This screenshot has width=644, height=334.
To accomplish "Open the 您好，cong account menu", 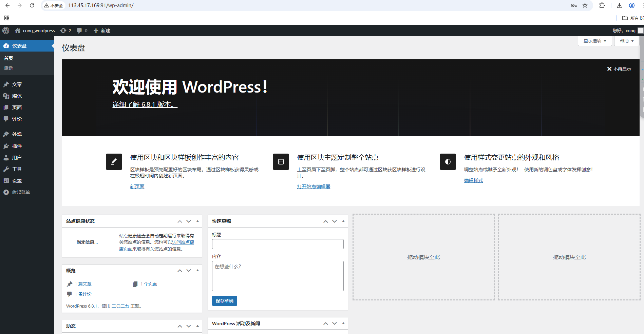I will coord(628,31).
